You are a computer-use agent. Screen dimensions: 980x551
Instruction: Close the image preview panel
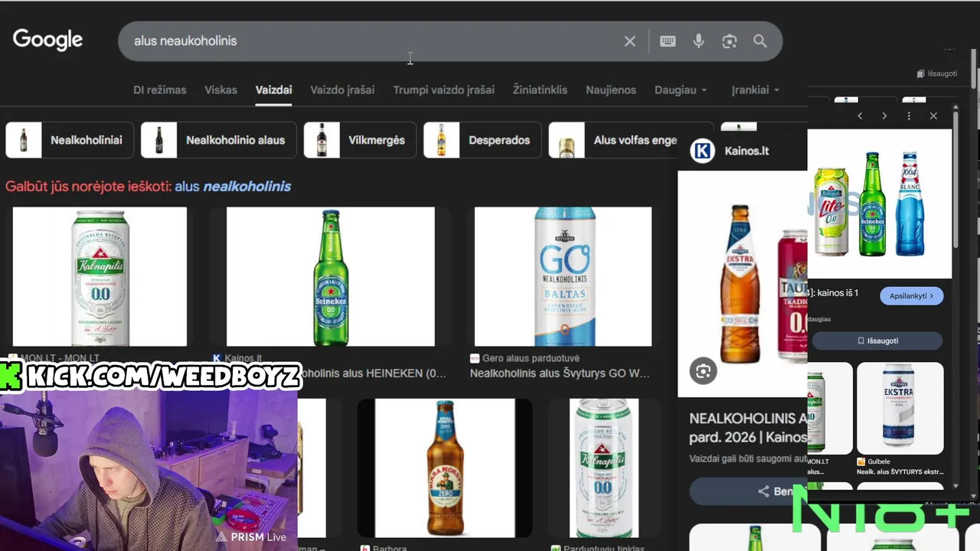933,116
